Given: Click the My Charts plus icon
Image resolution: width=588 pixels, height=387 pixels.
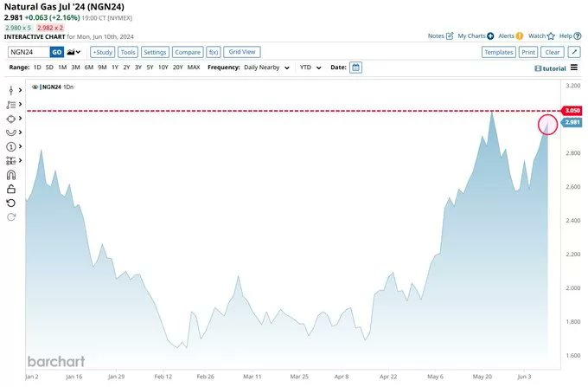Looking at the screenshot, I should pyautogui.click(x=490, y=36).
